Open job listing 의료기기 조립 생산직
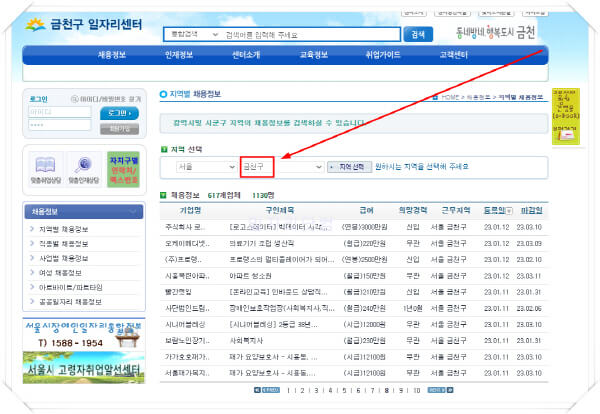The width and height of the screenshot is (600, 414). coord(261,243)
